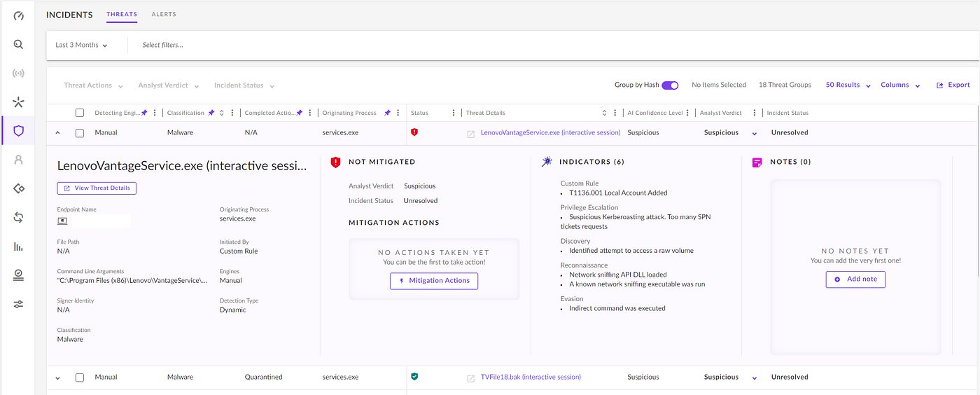
Task: Click Network sniffing API DLL loaded indicator
Action: point(617,275)
